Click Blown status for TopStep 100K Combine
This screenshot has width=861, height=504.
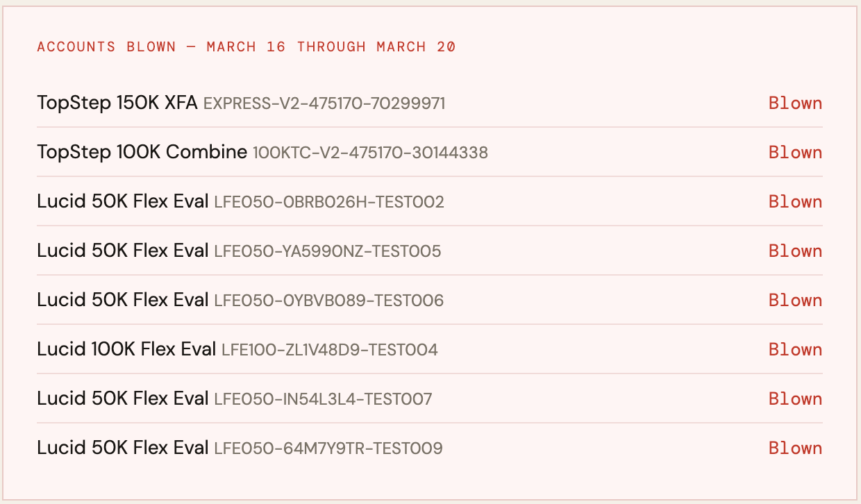coord(795,153)
